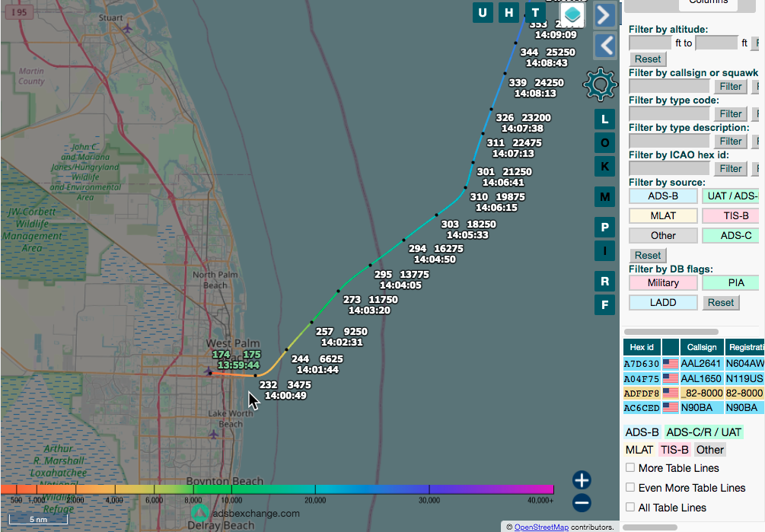765x532 pixels.
Task: Reset the altitude filter
Action: click(x=648, y=59)
